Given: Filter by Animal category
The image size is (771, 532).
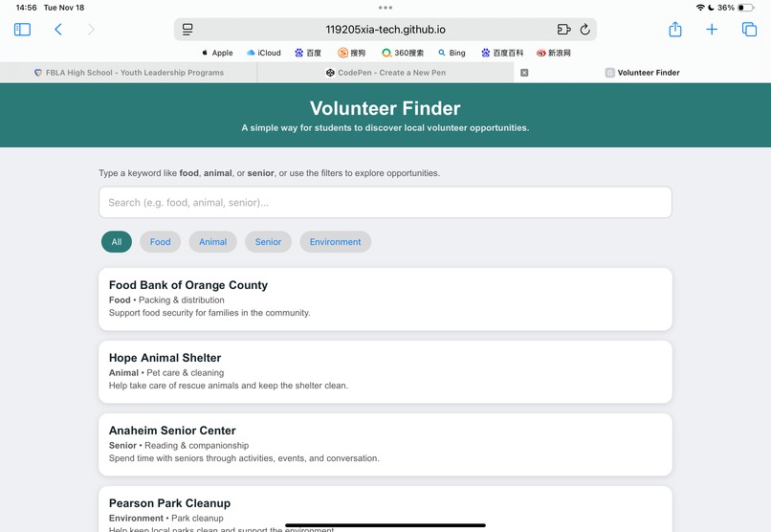Looking at the screenshot, I should click(213, 242).
